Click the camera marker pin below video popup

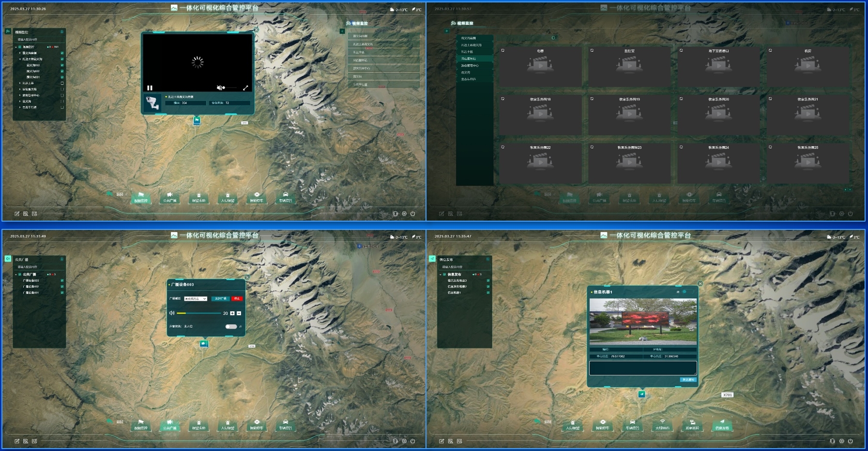tap(197, 120)
